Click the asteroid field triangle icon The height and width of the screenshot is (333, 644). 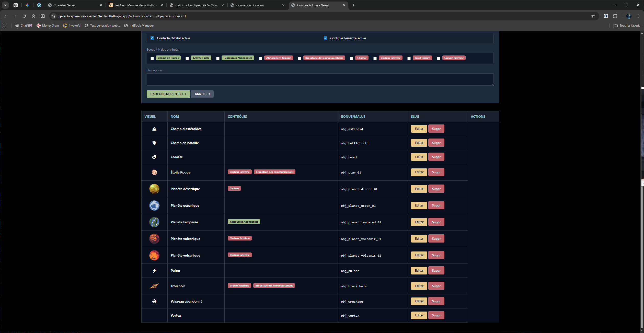(x=154, y=129)
